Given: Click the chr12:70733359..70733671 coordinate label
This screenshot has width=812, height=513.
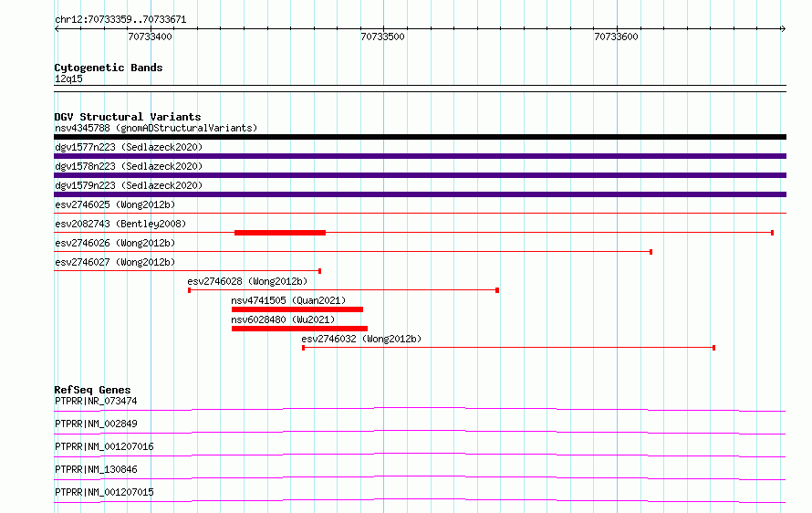Looking at the screenshot, I should coord(120,20).
